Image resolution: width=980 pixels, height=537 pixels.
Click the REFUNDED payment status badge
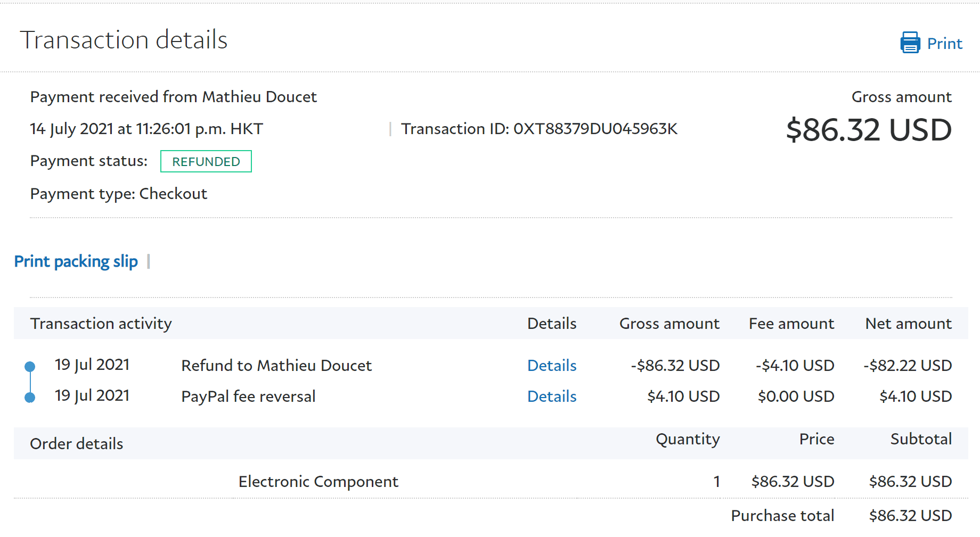(x=206, y=162)
